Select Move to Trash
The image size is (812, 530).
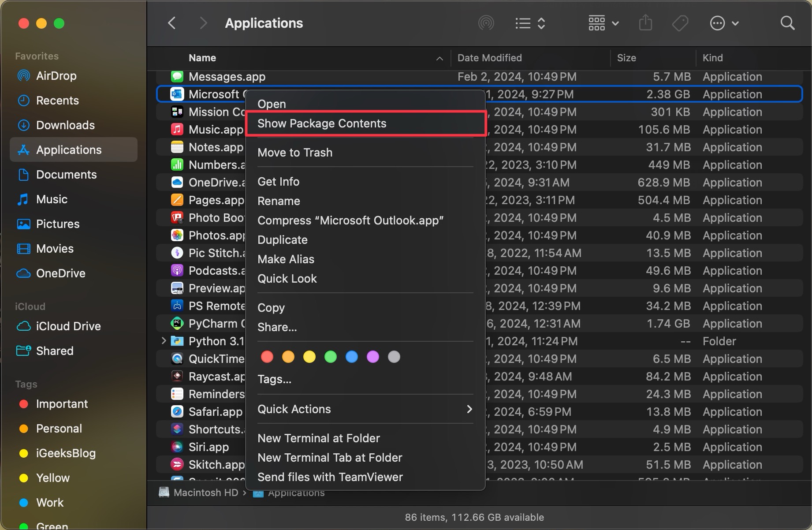pos(294,153)
